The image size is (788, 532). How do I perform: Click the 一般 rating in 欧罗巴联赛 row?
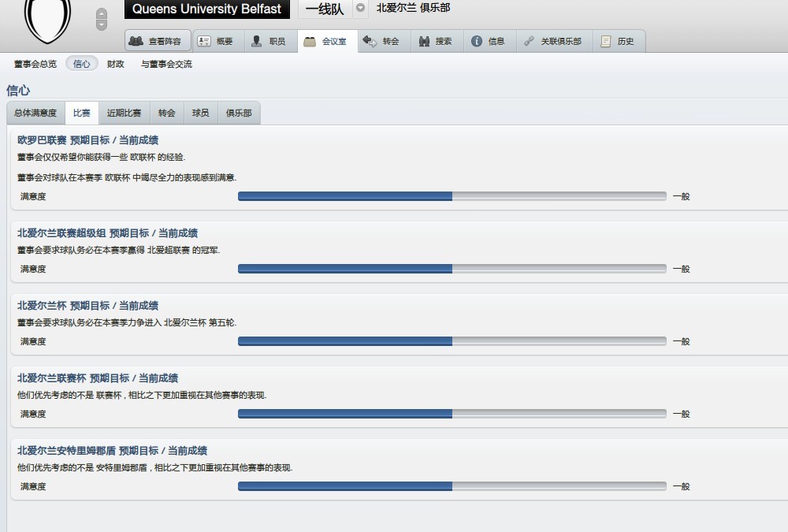[x=682, y=196]
